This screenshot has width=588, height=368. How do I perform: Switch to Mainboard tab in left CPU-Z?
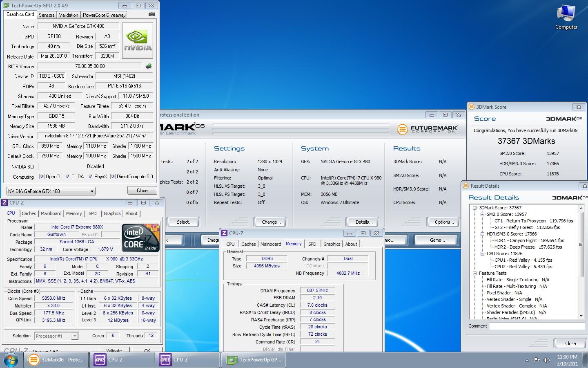point(51,213)
